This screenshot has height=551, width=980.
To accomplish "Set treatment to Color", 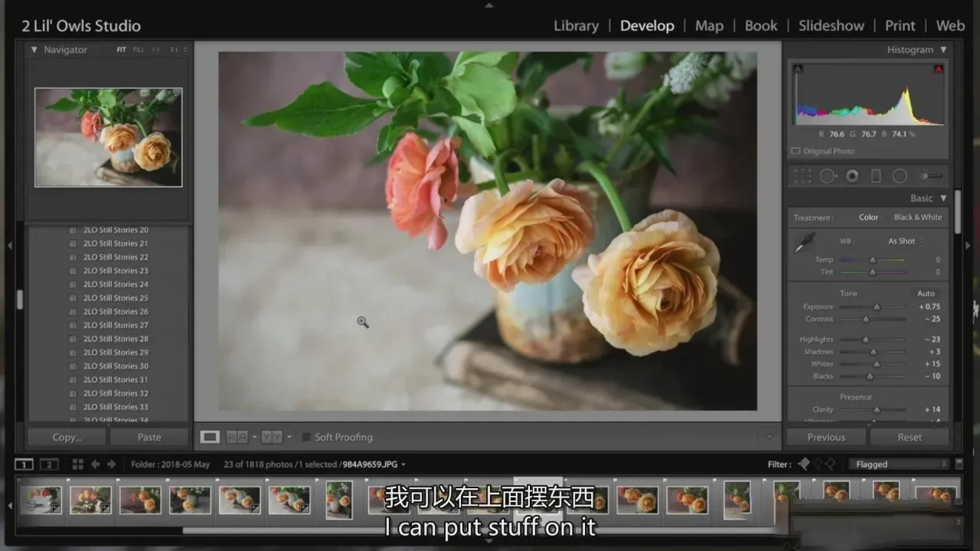I will (x=869, y=217).
